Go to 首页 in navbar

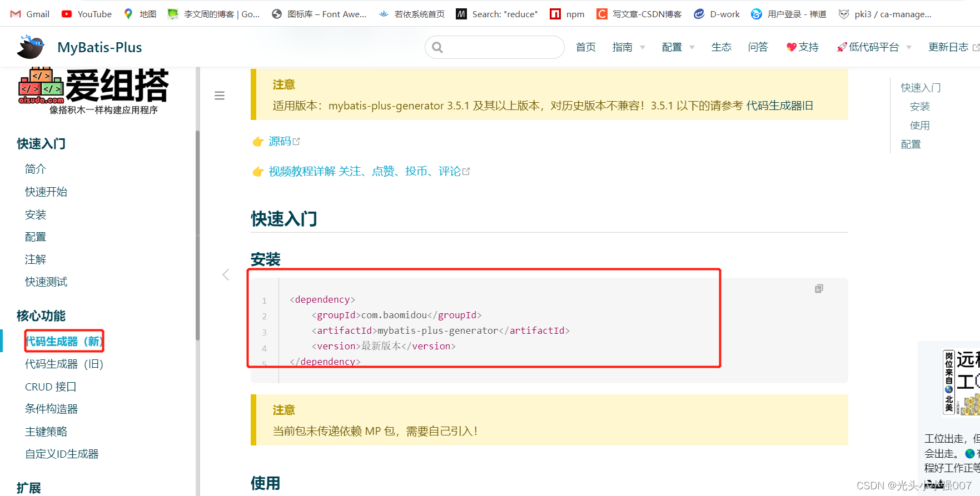pyautogui.click(x=586, y=47)
